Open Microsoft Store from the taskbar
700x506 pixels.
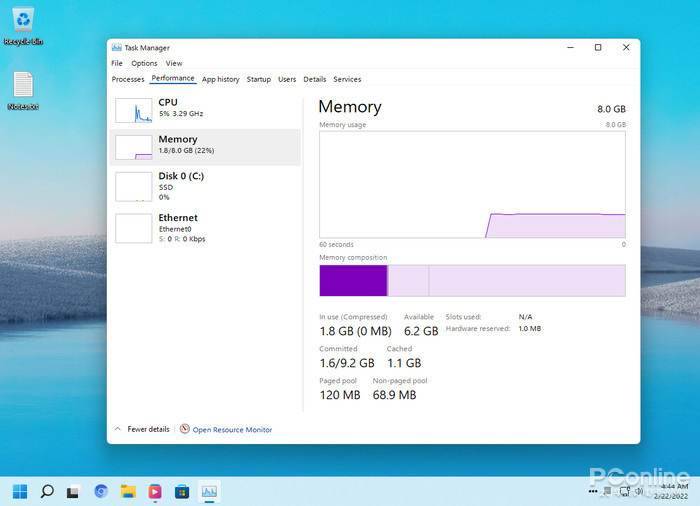(x=182, y=491)
